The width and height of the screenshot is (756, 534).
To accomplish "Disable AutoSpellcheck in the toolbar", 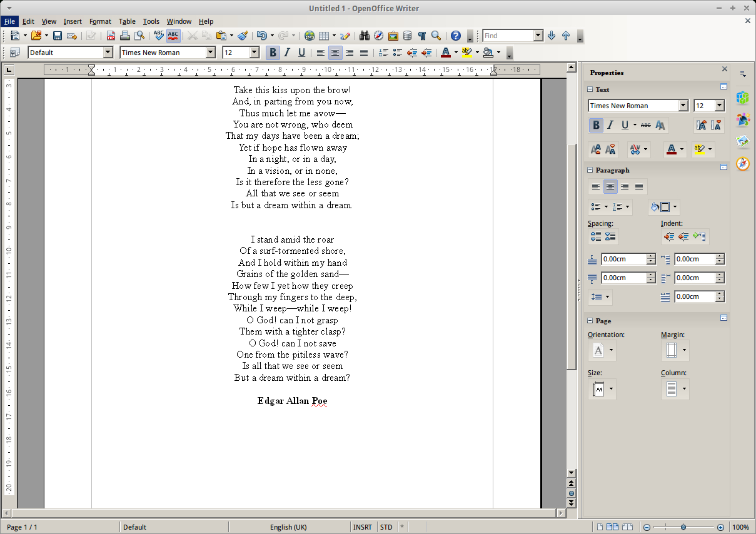I will [173, 36].
